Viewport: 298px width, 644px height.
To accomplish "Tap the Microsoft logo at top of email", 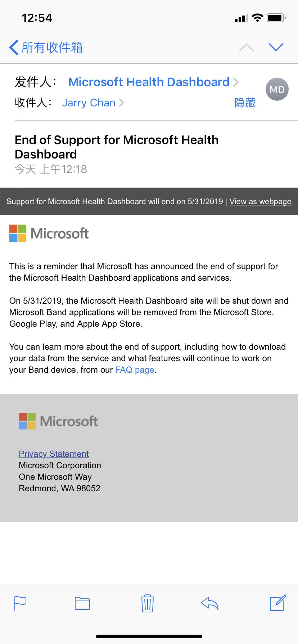I will click(49, 233).
